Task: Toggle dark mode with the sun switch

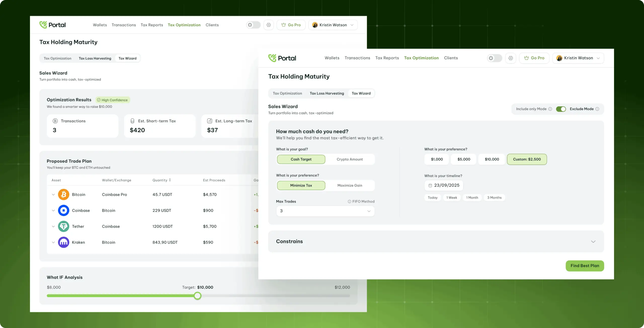Action: click(494, 58)
